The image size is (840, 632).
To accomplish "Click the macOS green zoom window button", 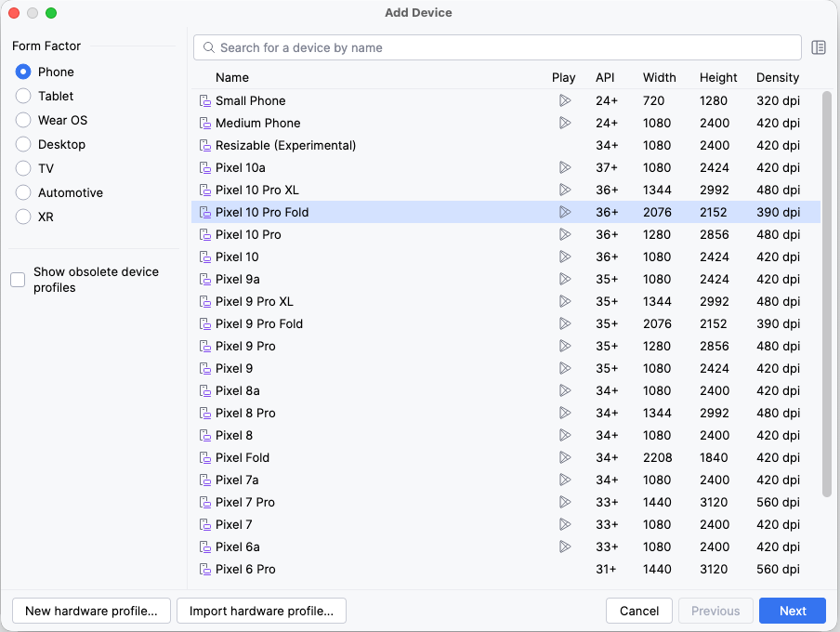I will pos(51,13).
